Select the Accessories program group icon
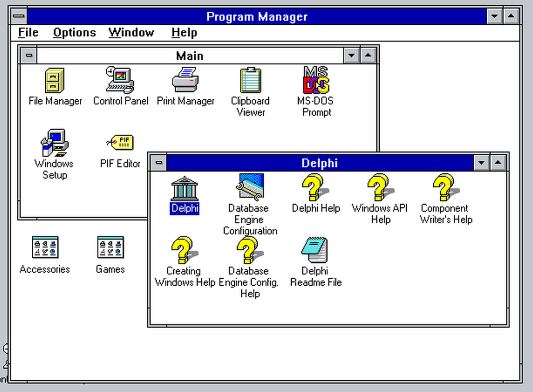 [45, 247]
